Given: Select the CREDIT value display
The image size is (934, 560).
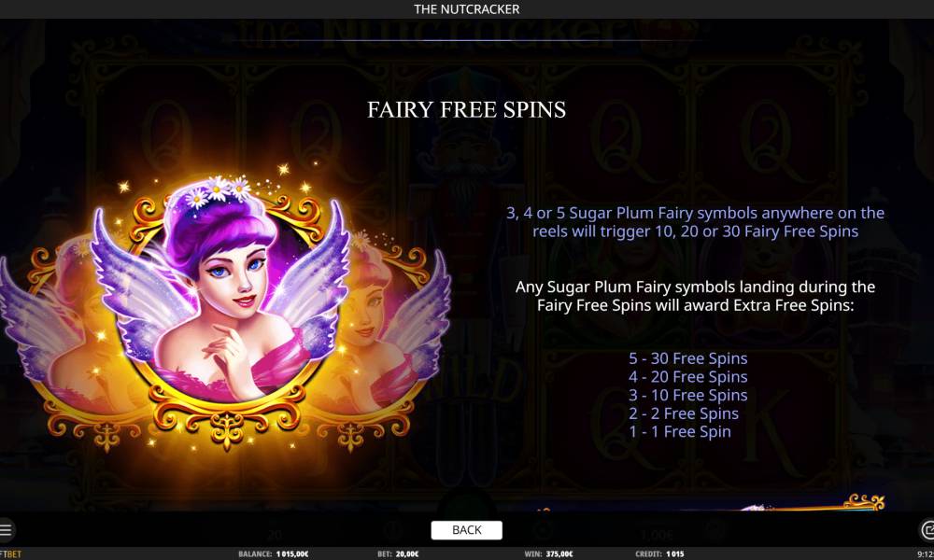Looking at the screenshot, I should [659, 554].
